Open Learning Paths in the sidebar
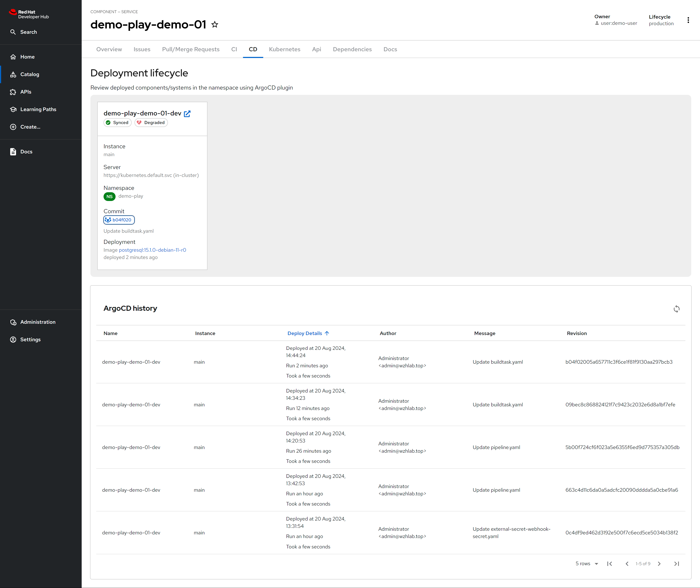The height and width of the screenshot is (588, 700). click(38, 109)
